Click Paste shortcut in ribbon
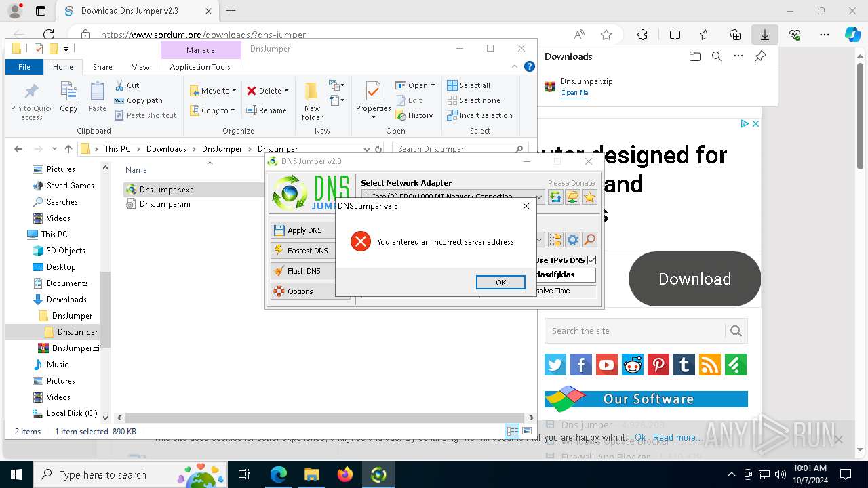The width and height of the screenshot is (868, 488). coord(146,115)
